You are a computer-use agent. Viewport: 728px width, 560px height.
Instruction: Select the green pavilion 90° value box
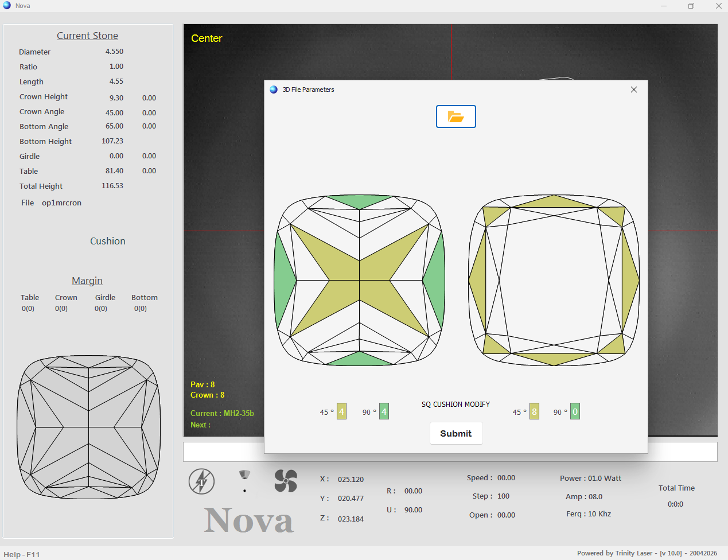[384, 411]
